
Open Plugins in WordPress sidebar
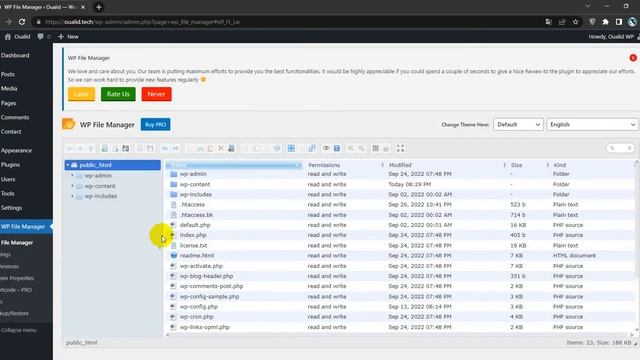pyautogui.click(x=10, y=165)
